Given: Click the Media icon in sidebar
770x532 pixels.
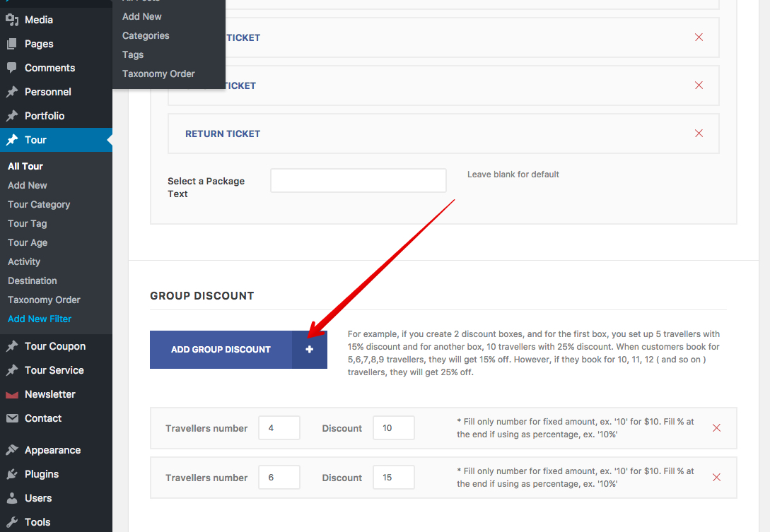Looking at the screenshot, I should coord(12,20).
